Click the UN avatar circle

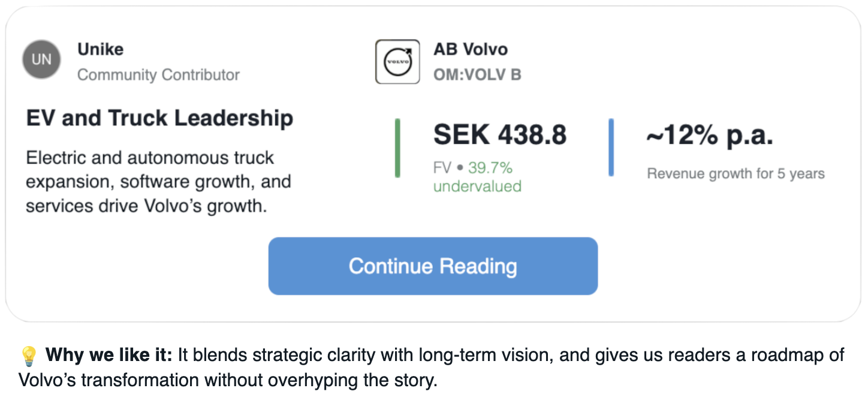(41, 60)
